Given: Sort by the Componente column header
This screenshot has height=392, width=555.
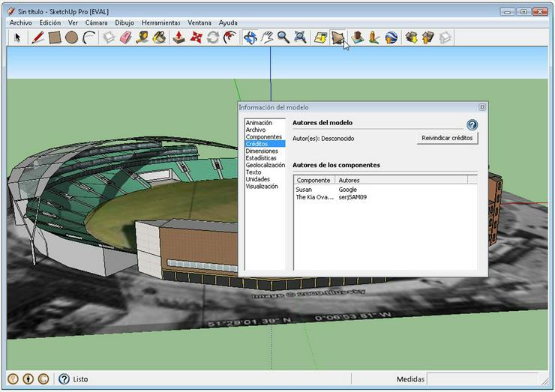Looking at the screenshot, I should [x=315, y=180].
